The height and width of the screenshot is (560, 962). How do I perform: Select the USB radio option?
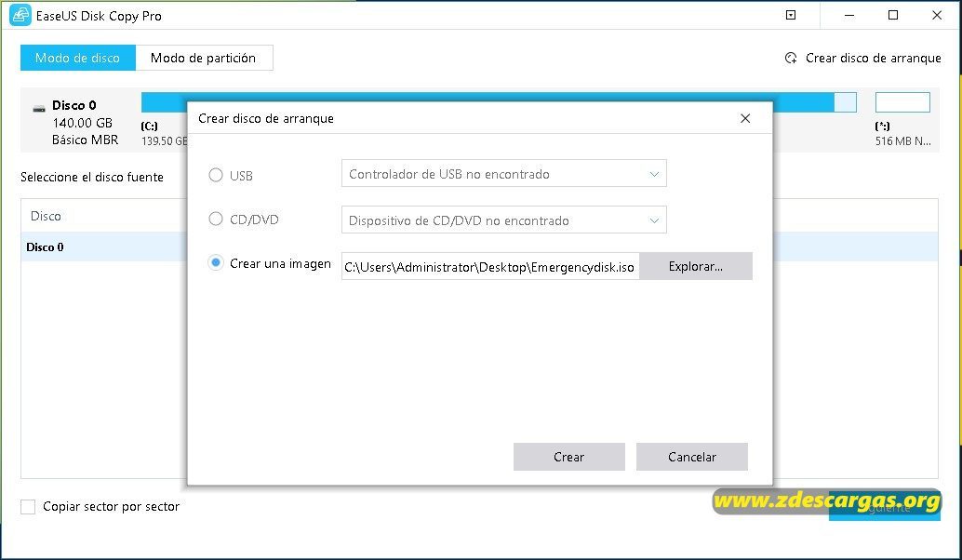(216, 176)
